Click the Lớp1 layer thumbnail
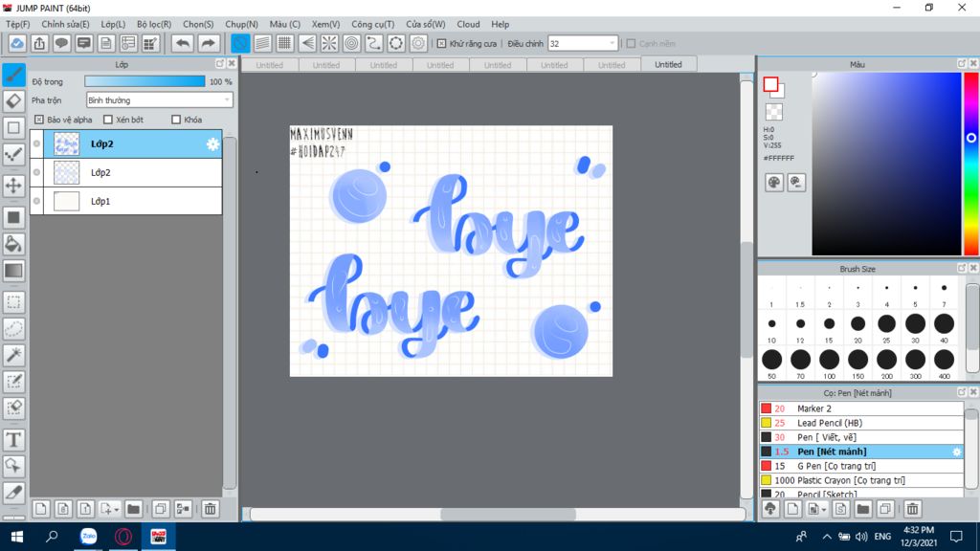 tap(66, 201)
